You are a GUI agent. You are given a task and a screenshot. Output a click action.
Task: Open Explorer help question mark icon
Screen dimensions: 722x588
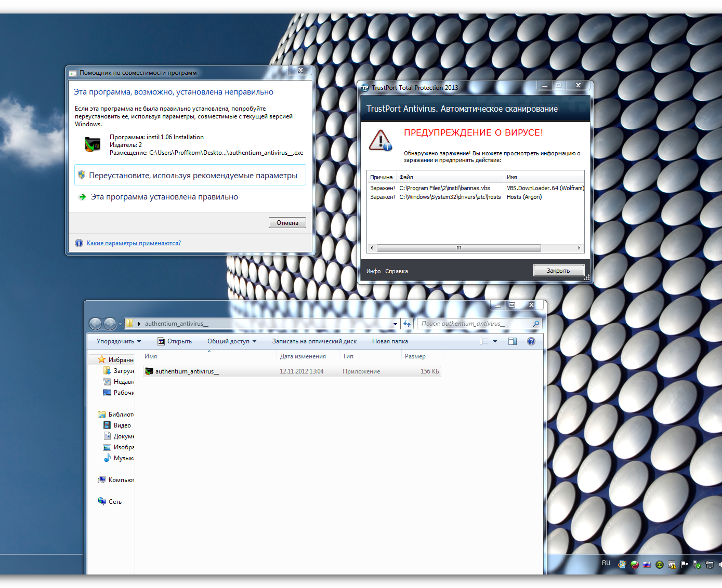click(531, 341)
